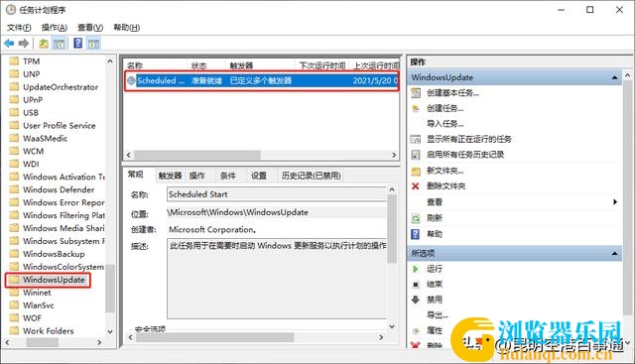Click the 结束 stop square icon
635x364 pixels.
point(416,285)
